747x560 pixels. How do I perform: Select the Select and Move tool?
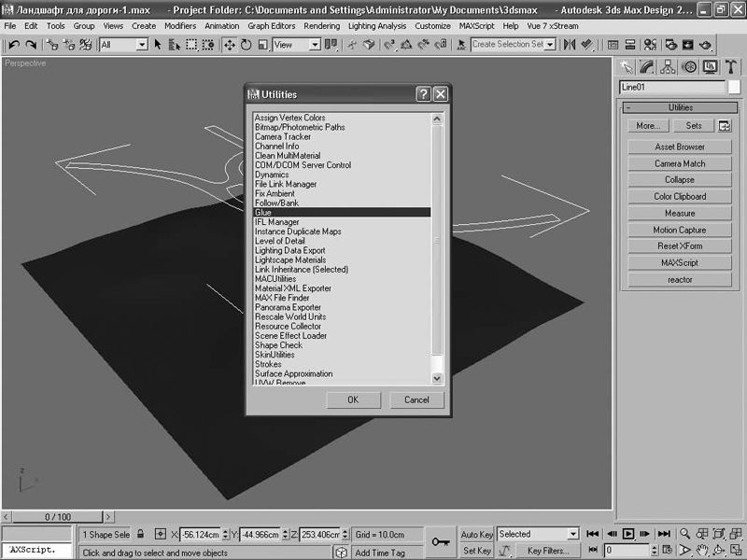click(230, 45)
